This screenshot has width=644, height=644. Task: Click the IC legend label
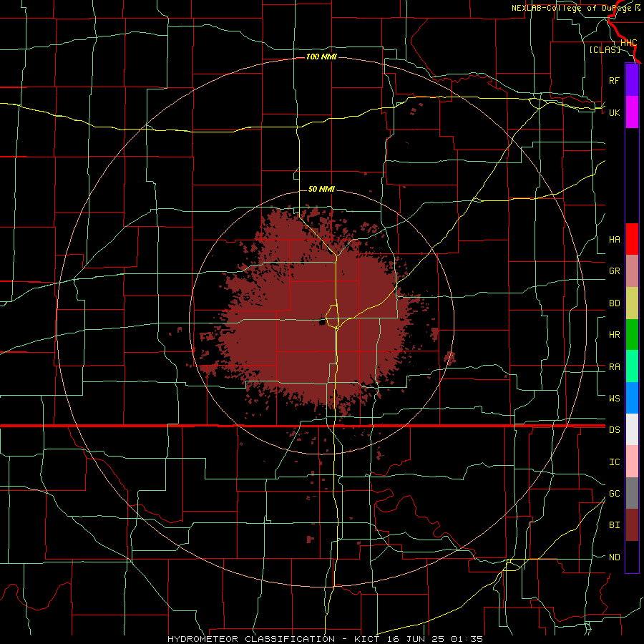point(614,462)
